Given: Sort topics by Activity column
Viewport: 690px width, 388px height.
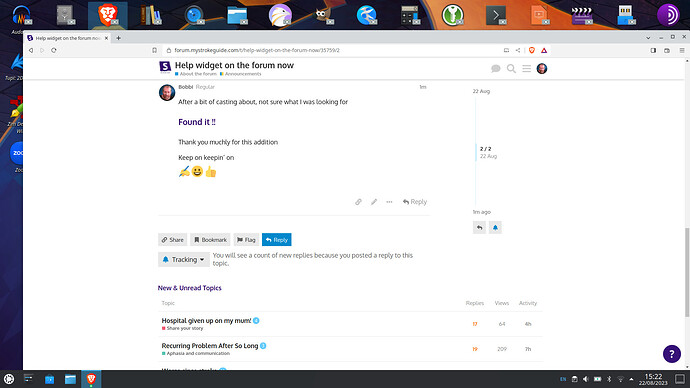Looking at the screenshot, I should pos(528,303).
